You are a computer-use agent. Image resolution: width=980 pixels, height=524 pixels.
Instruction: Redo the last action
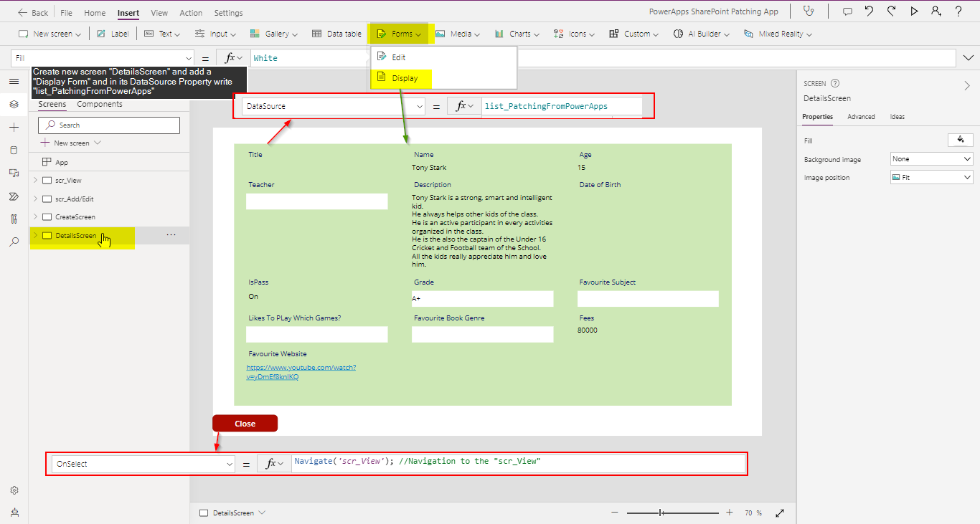[892, 11]
